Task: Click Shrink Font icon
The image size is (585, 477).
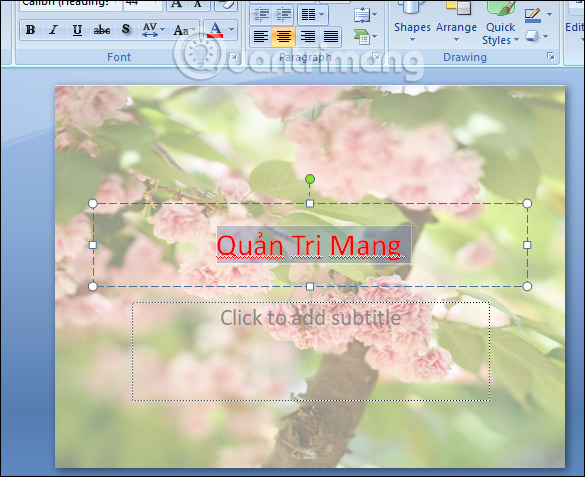Action: tap(198, 4)
